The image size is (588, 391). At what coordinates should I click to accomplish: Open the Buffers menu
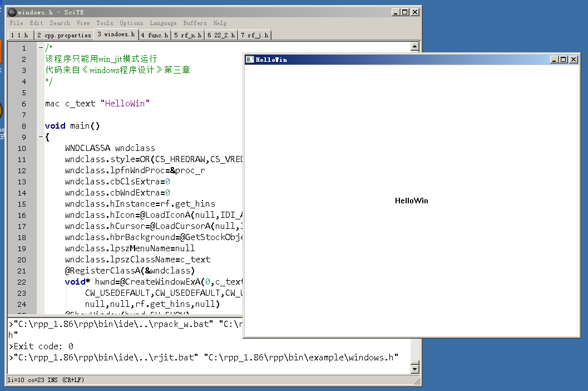click(195, 23)
